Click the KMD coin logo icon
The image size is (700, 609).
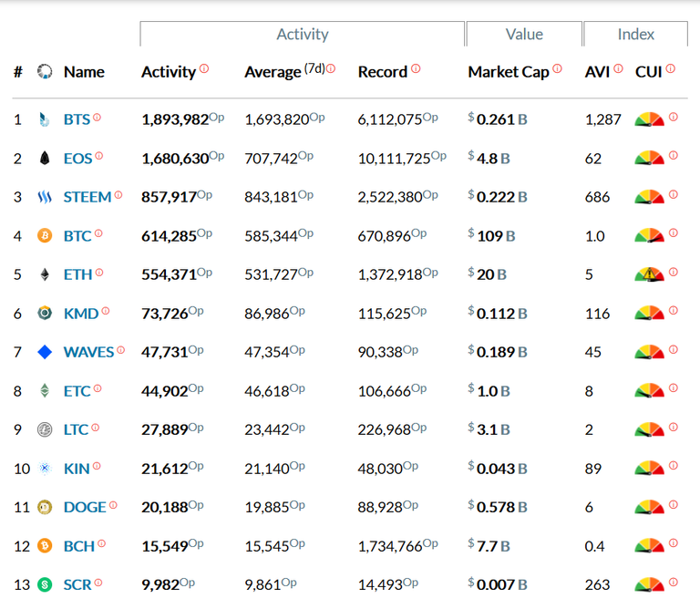tap(44, 313)
